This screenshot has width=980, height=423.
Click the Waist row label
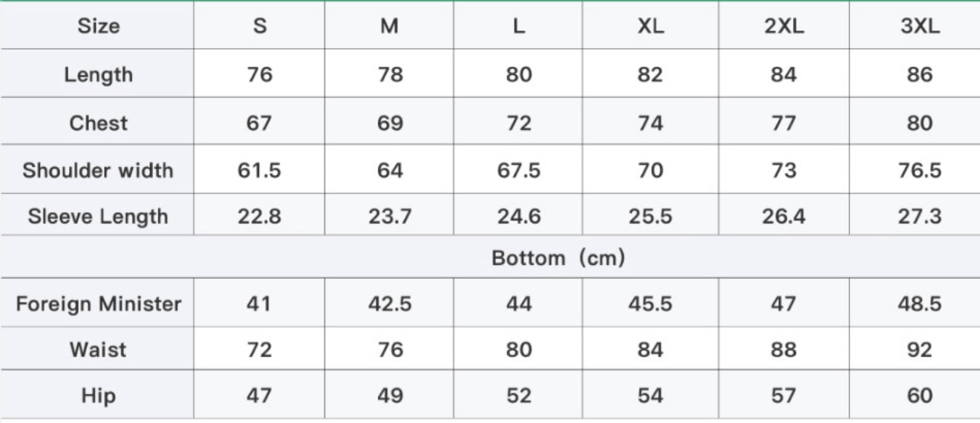coord(98,350)
